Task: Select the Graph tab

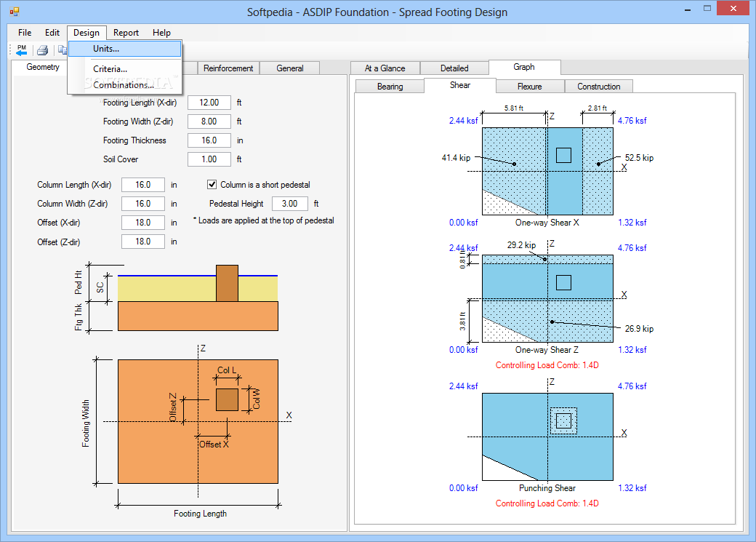Action: point(524,67)
